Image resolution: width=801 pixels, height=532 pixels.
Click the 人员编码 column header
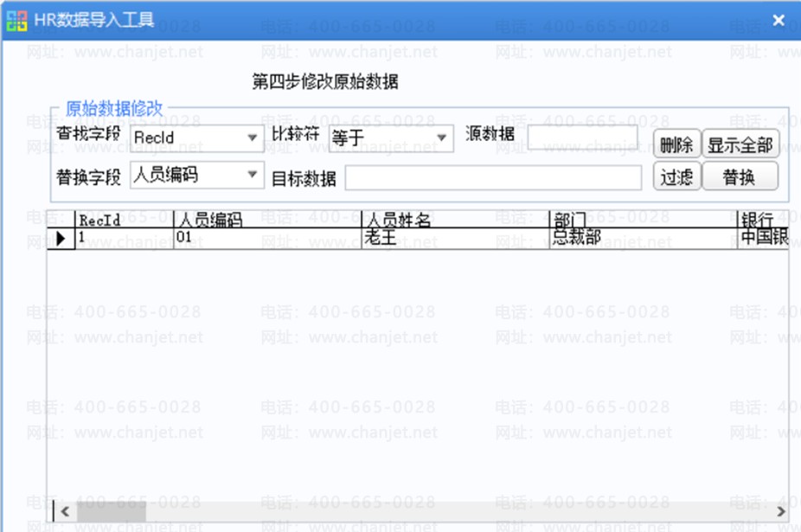point(266,220)
